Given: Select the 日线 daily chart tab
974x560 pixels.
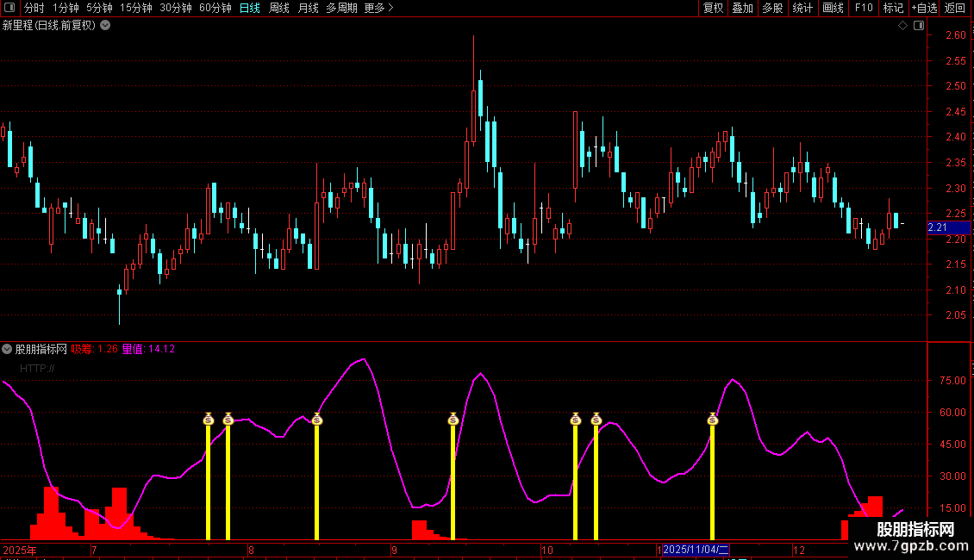Looking at the screenshot, I should pos(250,8).
